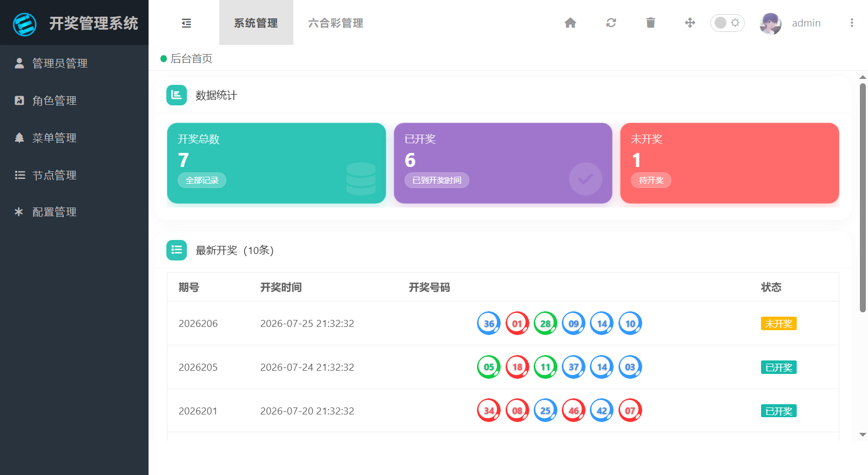
Task: Click the 已开奖 status tag for 2026201
Action: (779, 411)
